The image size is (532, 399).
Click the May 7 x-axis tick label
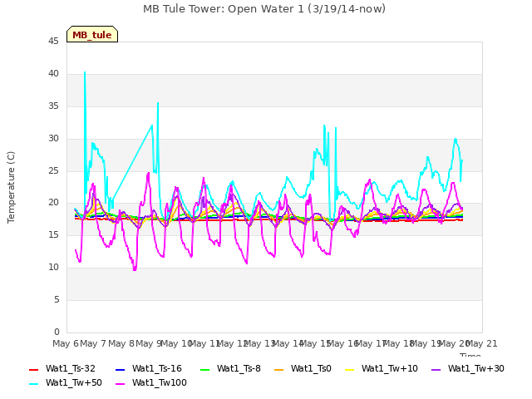[x=93, y=343]
